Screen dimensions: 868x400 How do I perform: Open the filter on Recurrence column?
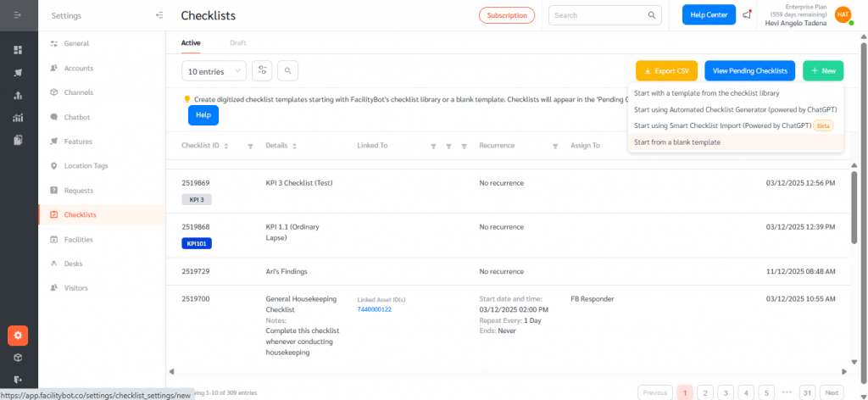click(x=554, y=146)
